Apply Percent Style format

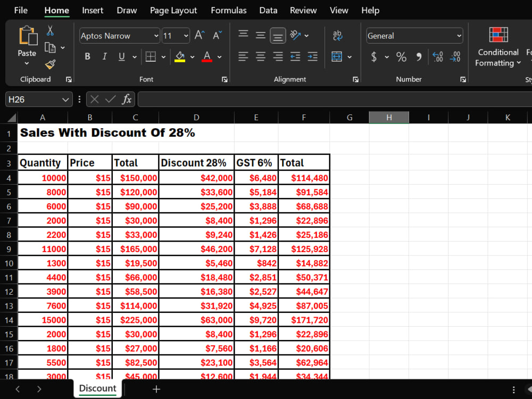[401, 57]
